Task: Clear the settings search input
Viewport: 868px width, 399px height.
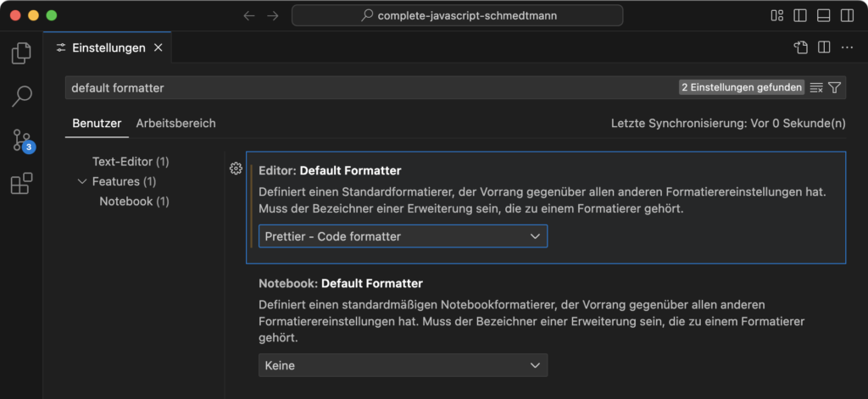Action: click(x=816, y=87)
